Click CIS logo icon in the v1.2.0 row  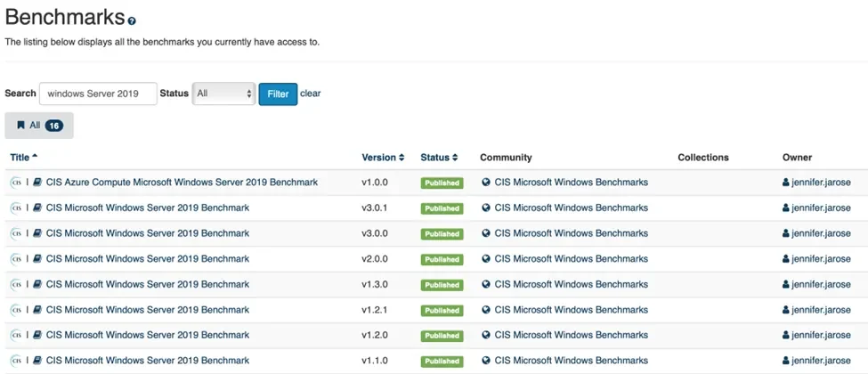click(x=15, y=335)
